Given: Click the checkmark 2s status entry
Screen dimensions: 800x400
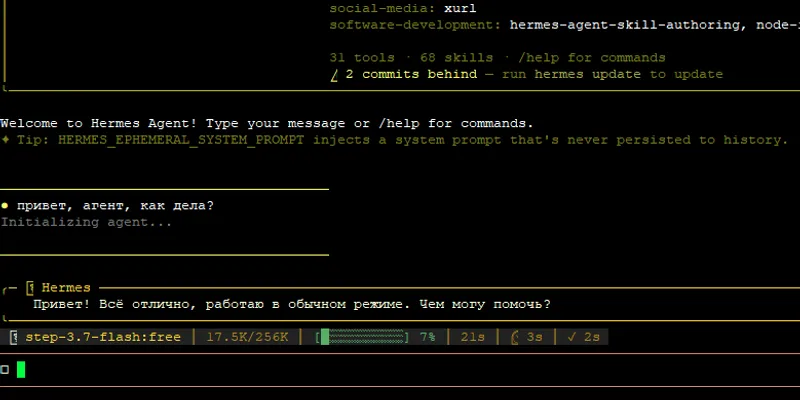Looking at the screenshot, I should tap(583, 337).
